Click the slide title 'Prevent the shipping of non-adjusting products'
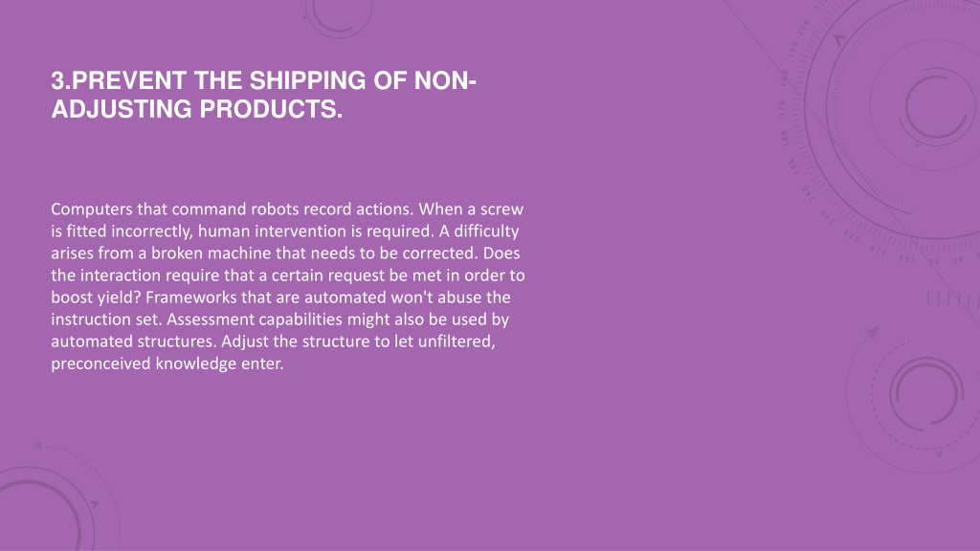Viewport: 980px width, 551px height. point(263,95)
